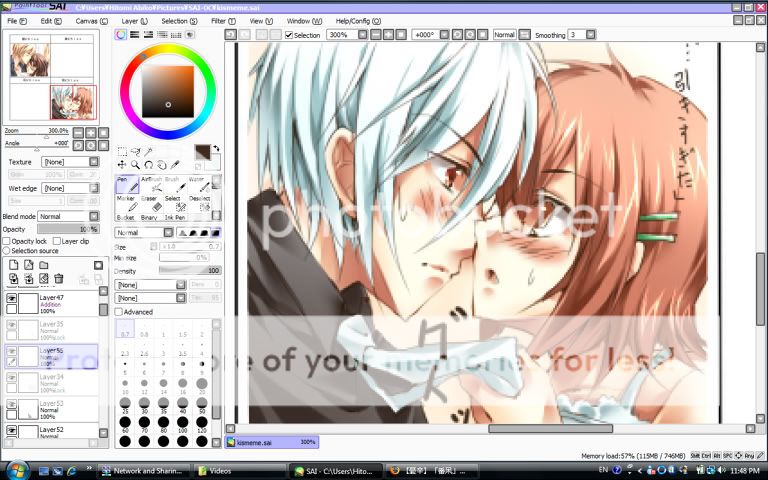Pick the magic wand tool
The image size is (768, 480).
pyautogui.click(x=148, y=151)
